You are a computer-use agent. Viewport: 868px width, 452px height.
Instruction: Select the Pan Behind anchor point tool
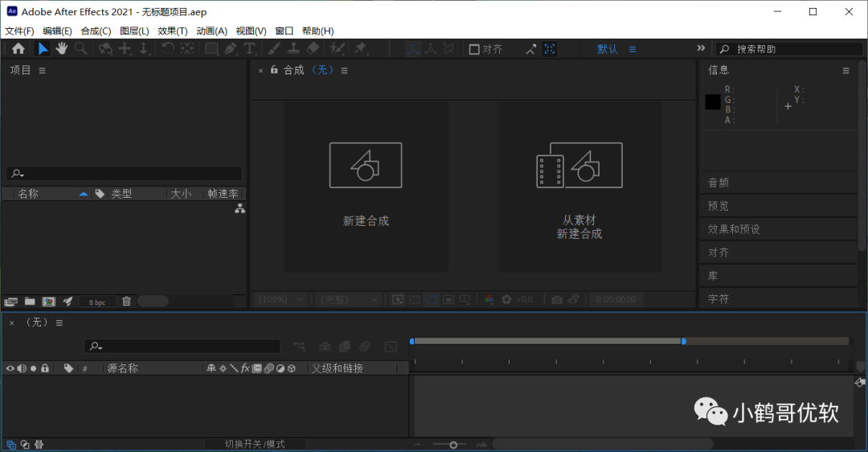pyautogui.click(x=187, y=49)
